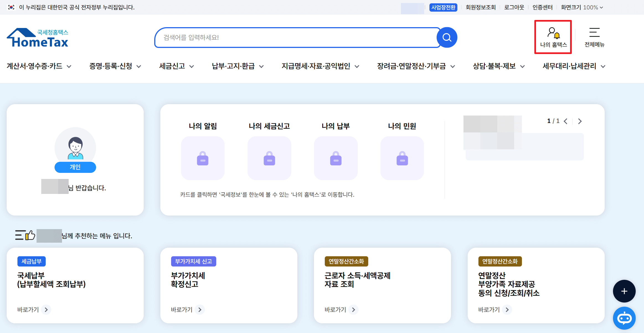644x333 pixels.
Task: Open the 납부·고지·환급 menu
Action: [x=238, y=66]
